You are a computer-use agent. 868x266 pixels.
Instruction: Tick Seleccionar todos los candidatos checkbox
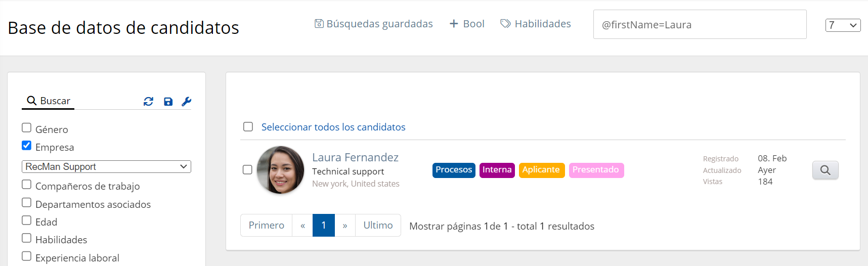(248, 127)
